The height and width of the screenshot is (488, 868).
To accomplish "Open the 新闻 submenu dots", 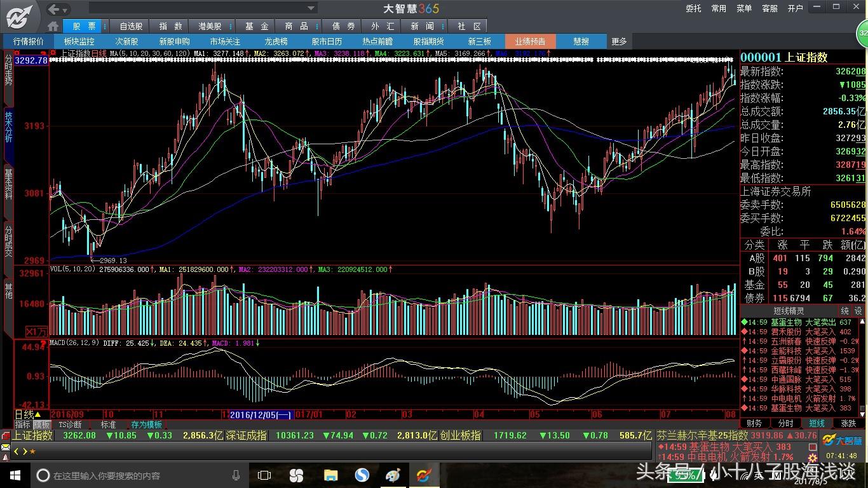I will [x=442, y=26].
